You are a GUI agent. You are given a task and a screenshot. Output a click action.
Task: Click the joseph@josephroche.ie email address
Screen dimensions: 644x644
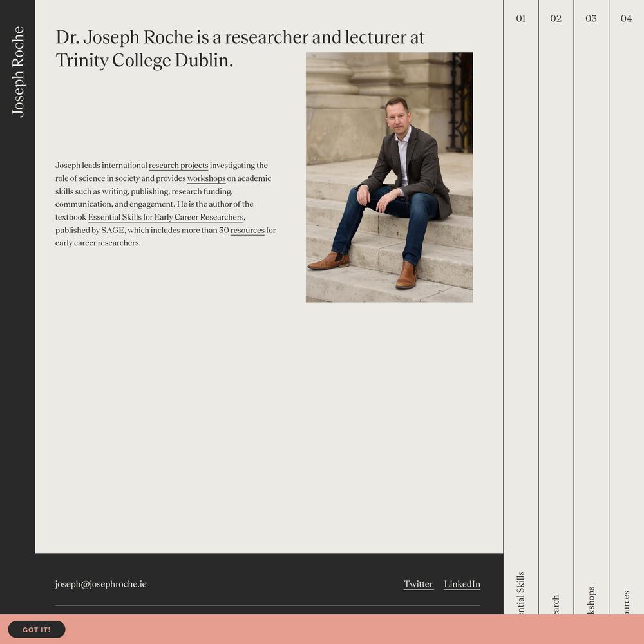coord(100,584)
